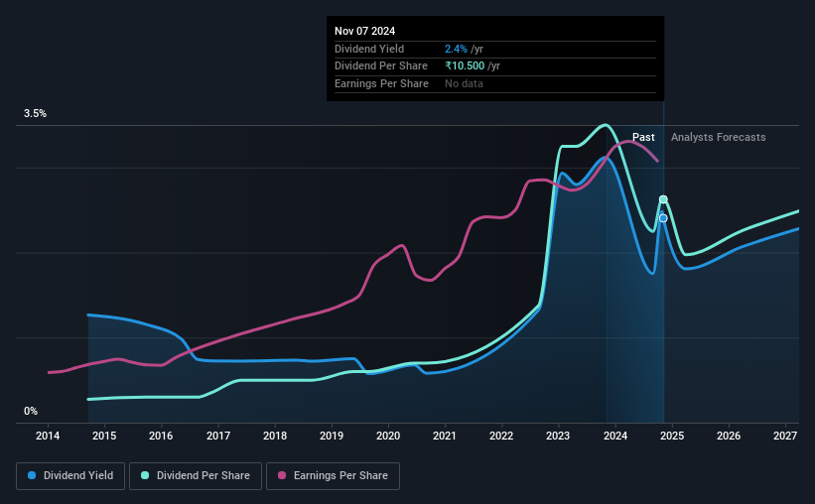
Task: Click the pink Earnings Per Share legend dot
Action: [x=282, y=475]
